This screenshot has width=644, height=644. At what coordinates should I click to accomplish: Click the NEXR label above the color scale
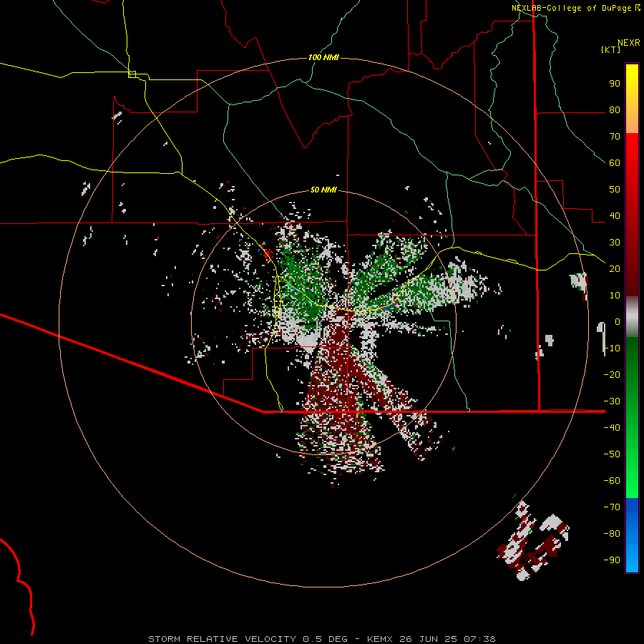click(628, 43)
